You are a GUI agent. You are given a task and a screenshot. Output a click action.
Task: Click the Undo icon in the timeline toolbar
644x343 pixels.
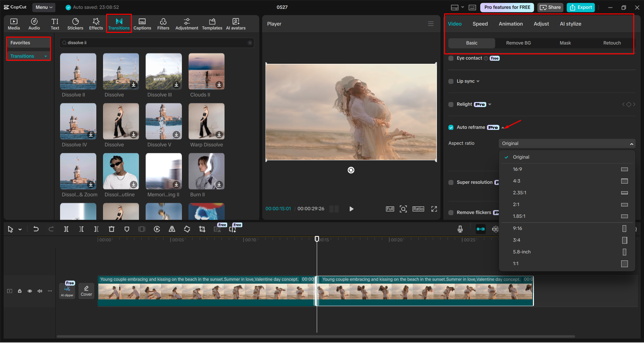tap(36, 229)
